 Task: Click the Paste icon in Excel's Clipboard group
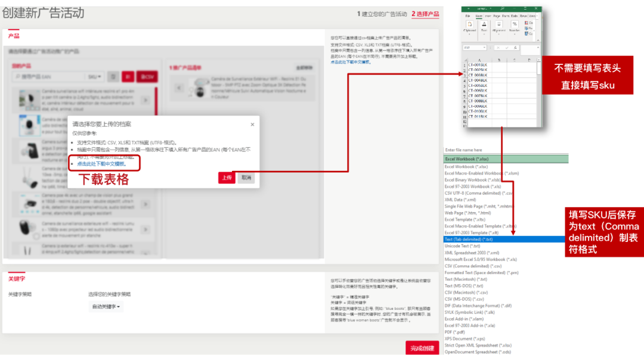point(469,24)
